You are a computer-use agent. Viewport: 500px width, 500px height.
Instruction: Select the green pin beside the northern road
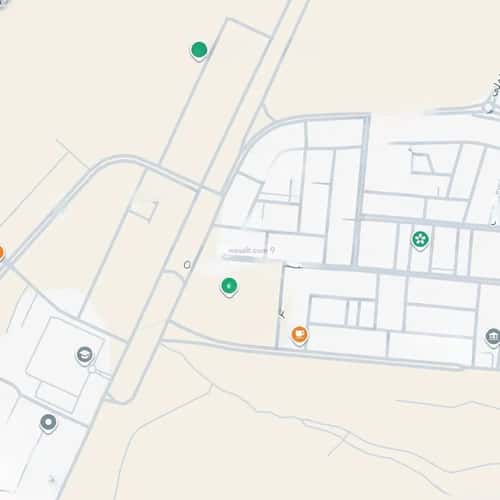199,51
